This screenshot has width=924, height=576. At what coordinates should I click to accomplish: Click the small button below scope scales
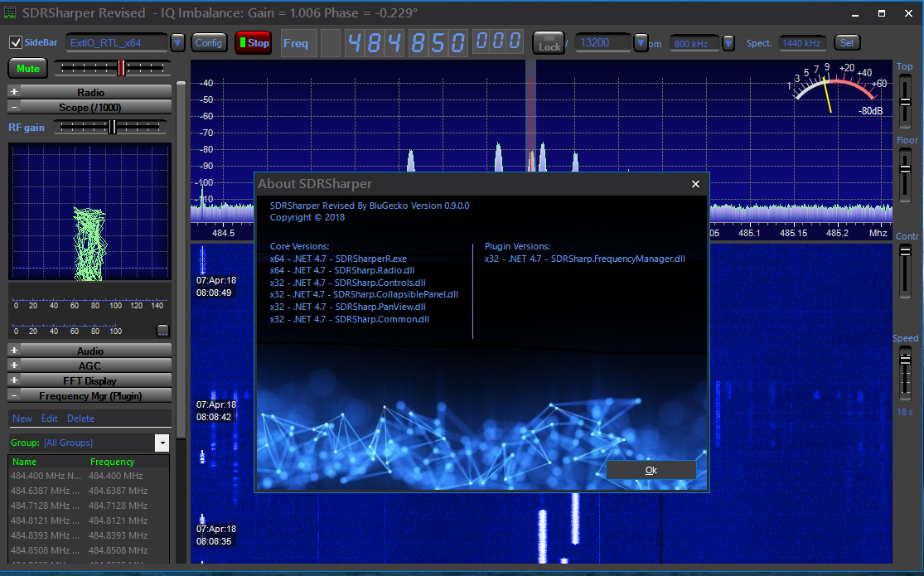click(x=162, y=331)
